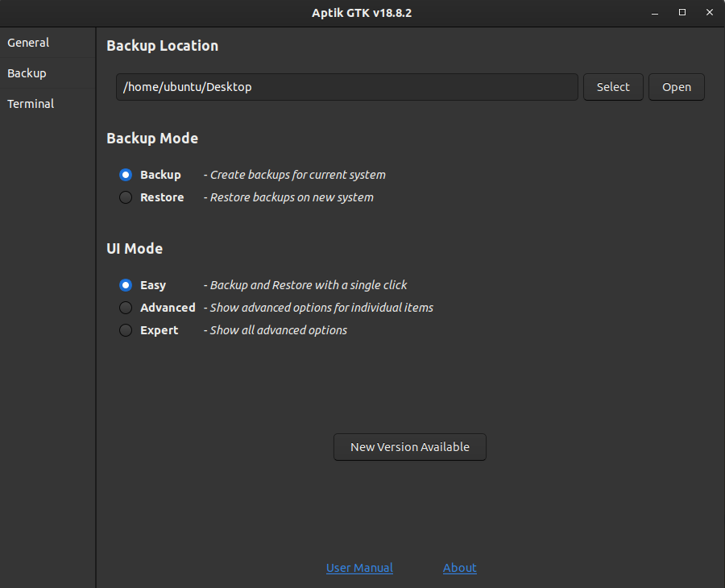Click the New Version Available button
Viewport: 725px width, 588px height.
409,447
